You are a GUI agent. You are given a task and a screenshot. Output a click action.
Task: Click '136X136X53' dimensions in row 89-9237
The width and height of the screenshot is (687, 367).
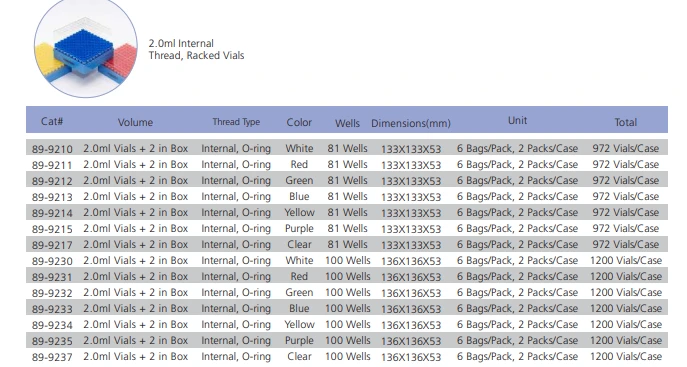411,357
